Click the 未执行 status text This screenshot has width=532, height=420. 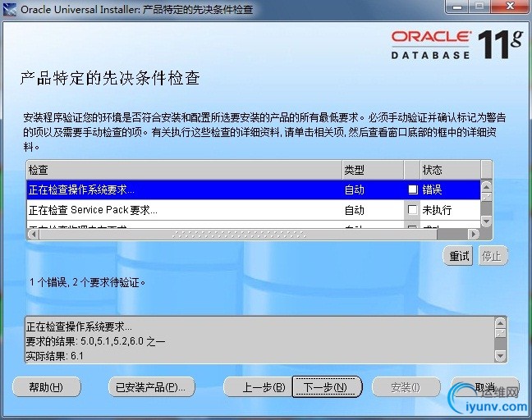coord(437,210)
